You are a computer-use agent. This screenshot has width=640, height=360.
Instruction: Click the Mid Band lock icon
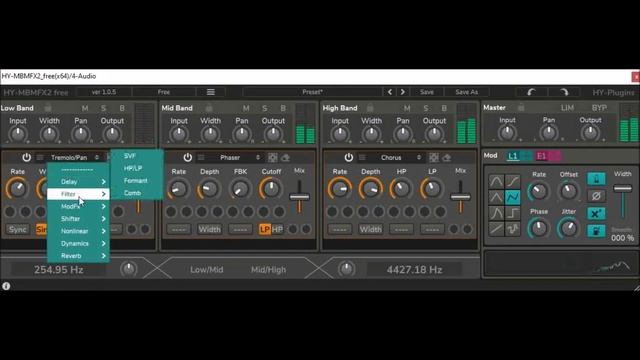209,108
